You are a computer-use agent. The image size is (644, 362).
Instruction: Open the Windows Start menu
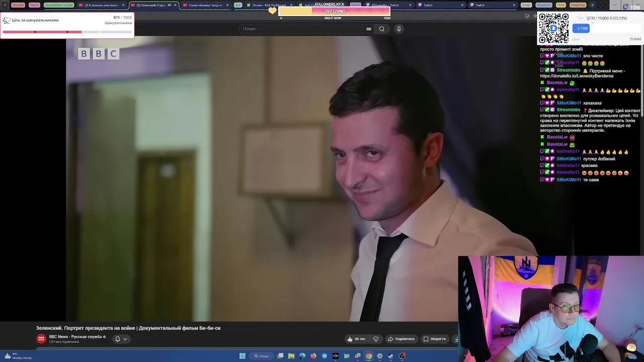(x=243, y=356)
